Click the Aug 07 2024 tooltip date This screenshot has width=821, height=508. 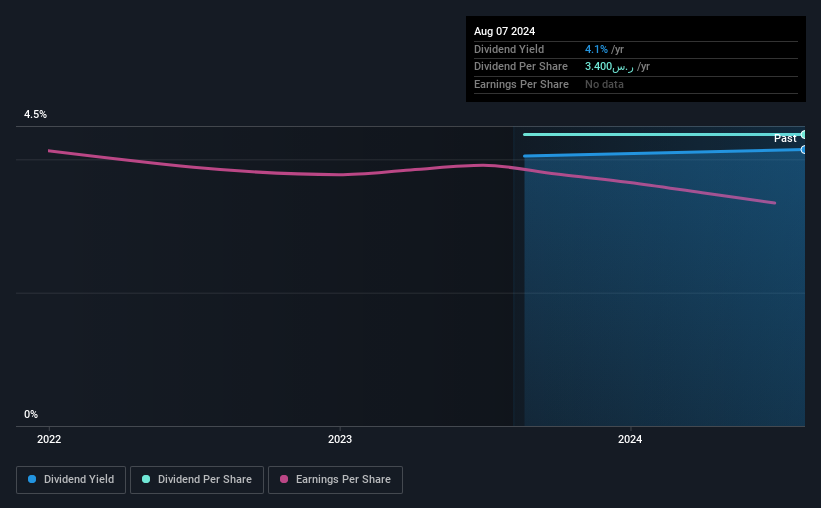click(x=504, y=31)
